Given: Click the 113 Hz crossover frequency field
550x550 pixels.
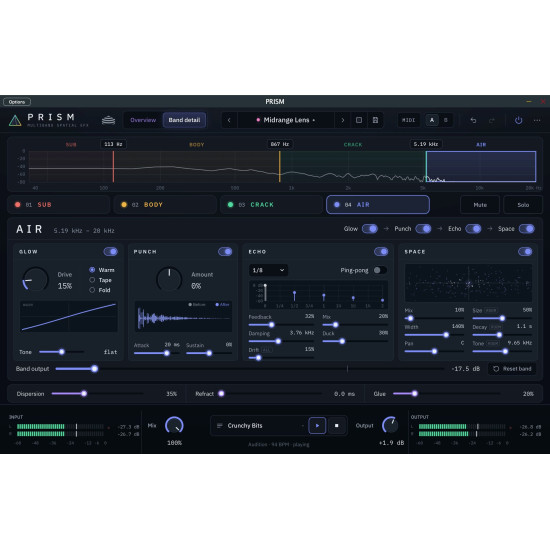Looking at the screenshot, I should [x=113, y=144].
